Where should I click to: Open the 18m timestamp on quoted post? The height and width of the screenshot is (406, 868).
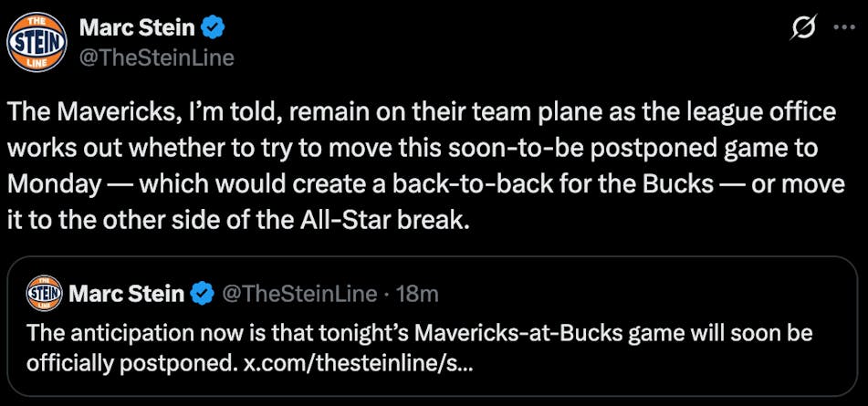pyautogui.click(x=421, y=294)
